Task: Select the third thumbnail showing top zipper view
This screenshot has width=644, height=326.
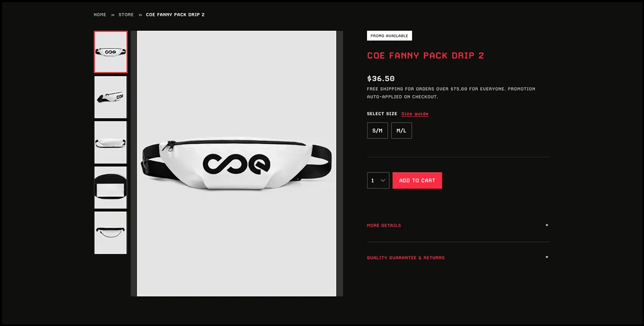Action: click(111, 142)
